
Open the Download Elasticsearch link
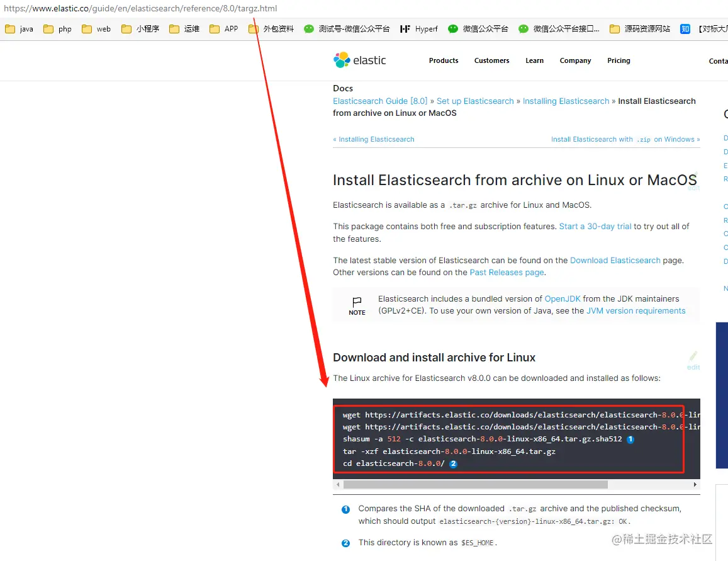click(x=615, y=261)
